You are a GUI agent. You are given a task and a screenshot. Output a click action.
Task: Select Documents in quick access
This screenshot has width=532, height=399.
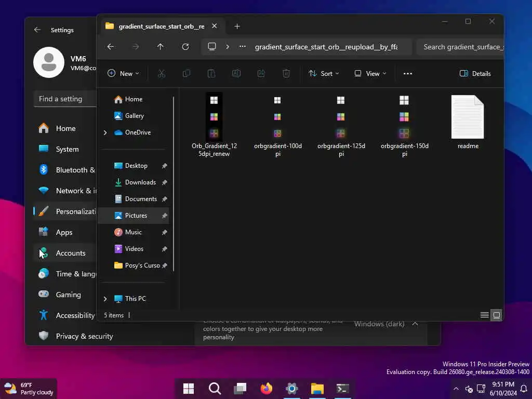click(x=134, y=199)
